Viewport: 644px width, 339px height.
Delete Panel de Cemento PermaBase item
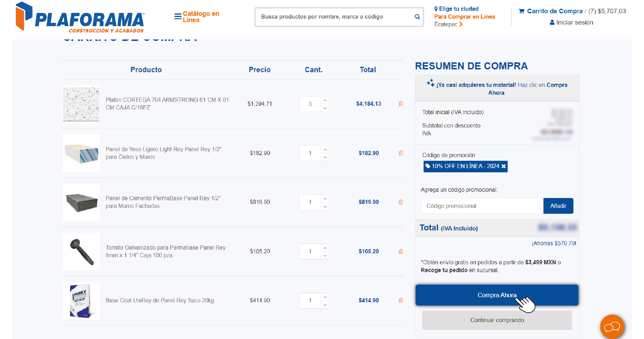[401, 202]
